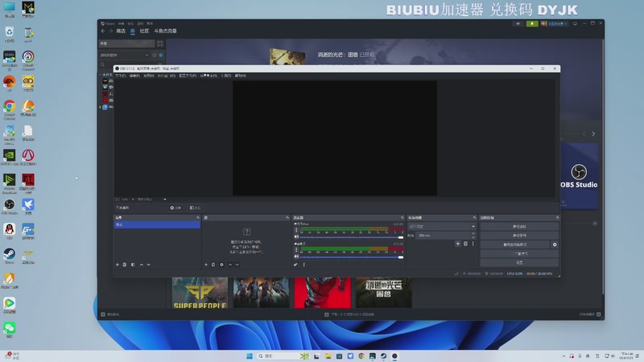Undock Sources panel via header icon
This screenshot has height=362, width=644.
click(287, 217)
